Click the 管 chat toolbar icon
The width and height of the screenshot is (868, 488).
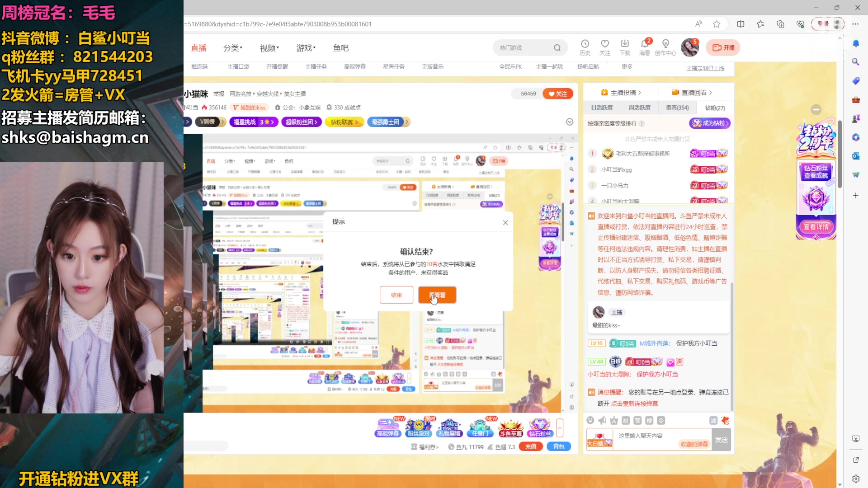pyautogui.click(x=637, y=421)
